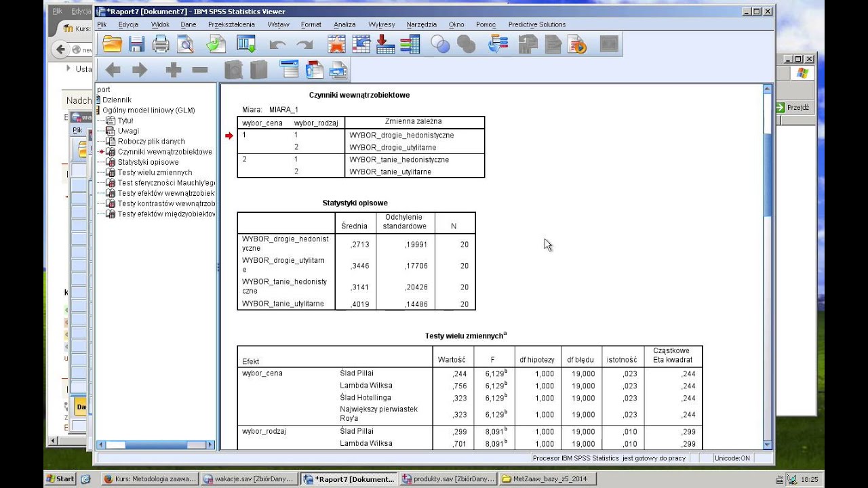The width and height of the screenshot is (868, 488).
Task: Click the outline pane scroll-left arrow
Action: pyautogui.click(x=101, y=445)
